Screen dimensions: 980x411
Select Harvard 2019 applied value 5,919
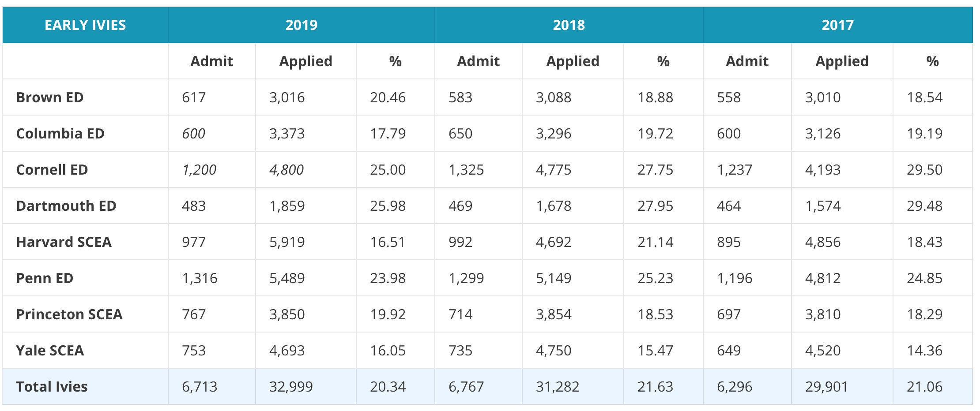(x=287, y=242)
